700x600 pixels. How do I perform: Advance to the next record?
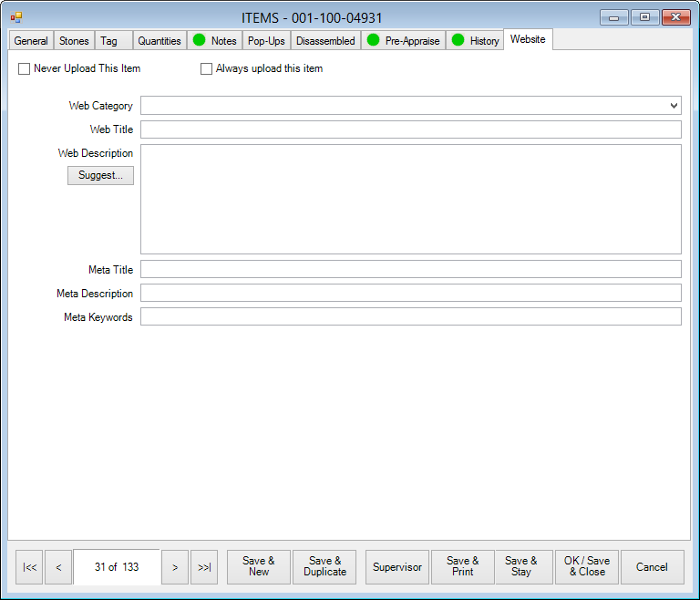(x=175, y=567)
